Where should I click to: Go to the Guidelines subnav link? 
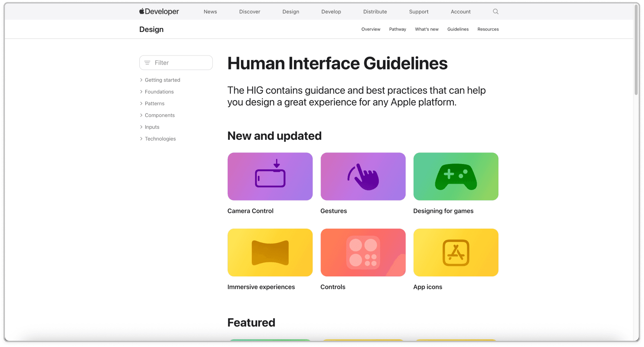[458, 29]
